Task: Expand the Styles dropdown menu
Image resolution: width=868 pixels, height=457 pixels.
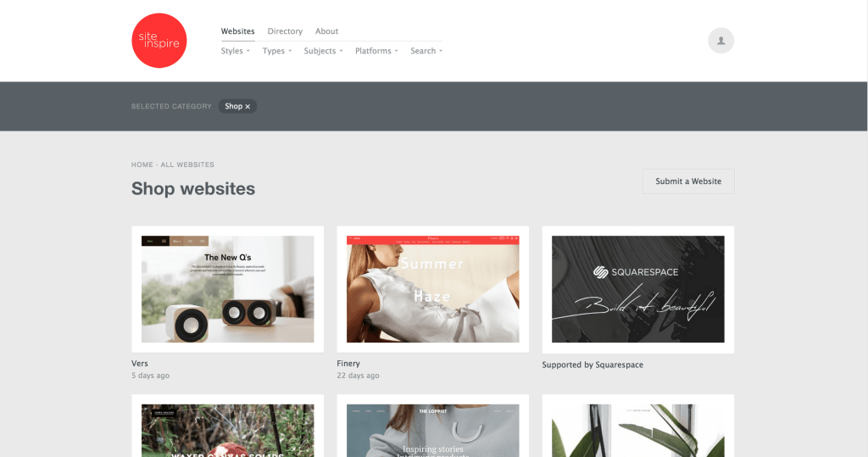Action: (236, 51)
